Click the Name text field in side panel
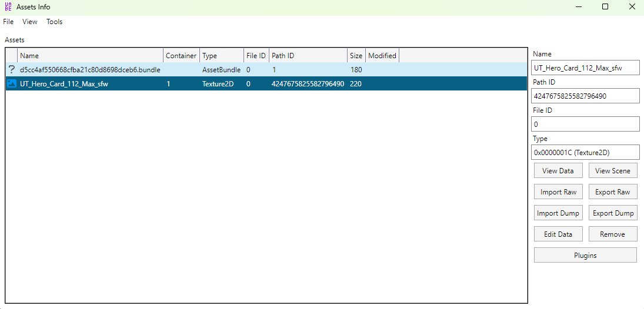The height and width of the screenshot is (309, 644). click(x=585, y=68)
